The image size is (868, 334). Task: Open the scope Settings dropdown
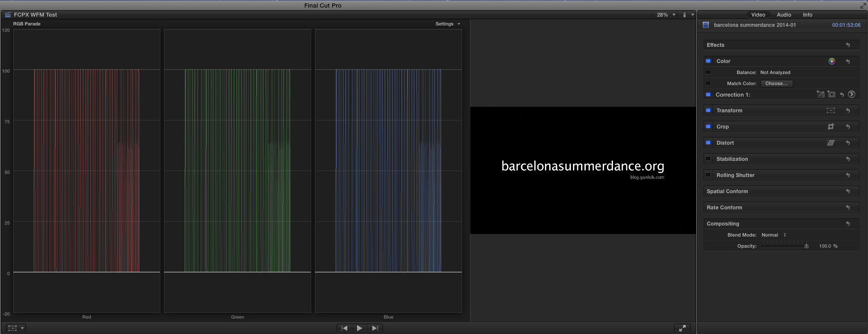coord(448,24)
